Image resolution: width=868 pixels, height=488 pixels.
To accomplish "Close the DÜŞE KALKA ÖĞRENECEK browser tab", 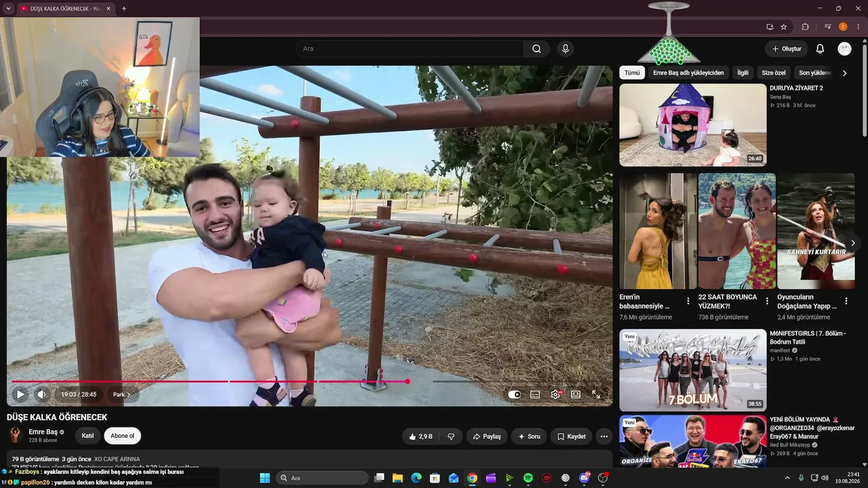I will 108,9.
